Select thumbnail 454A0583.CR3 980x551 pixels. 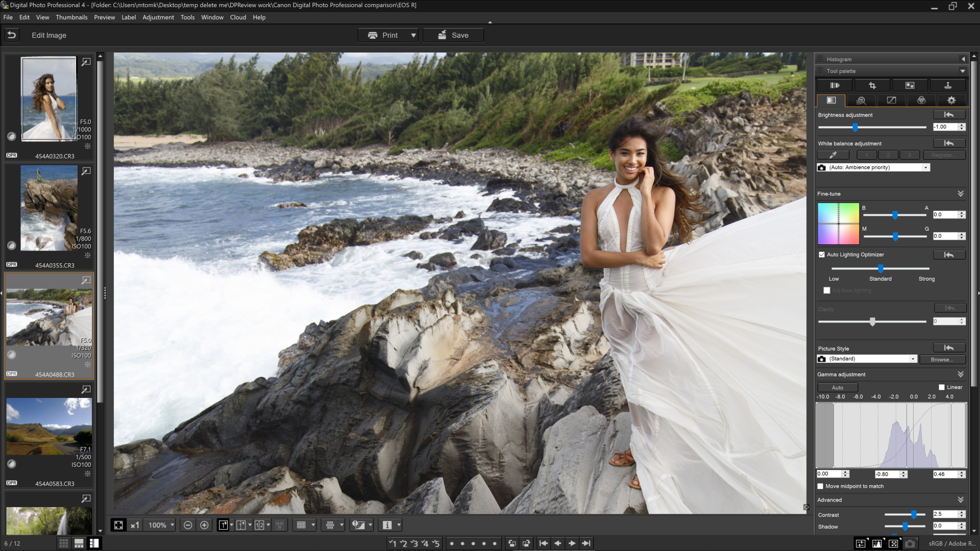click(x=49, y=427)
